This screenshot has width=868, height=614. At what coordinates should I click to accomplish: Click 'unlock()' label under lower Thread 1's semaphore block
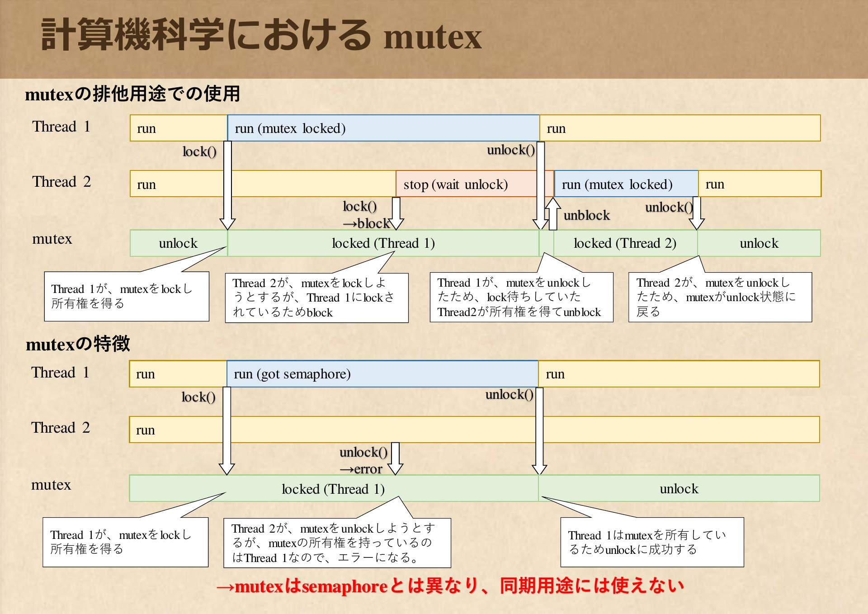[509, 394]
